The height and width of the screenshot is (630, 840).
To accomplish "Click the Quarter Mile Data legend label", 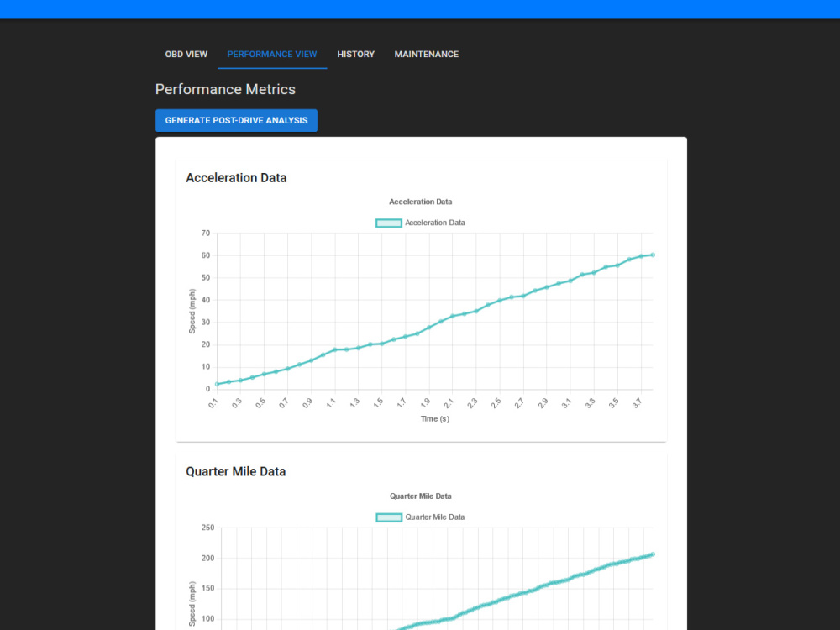I will (x=435, y=517).
